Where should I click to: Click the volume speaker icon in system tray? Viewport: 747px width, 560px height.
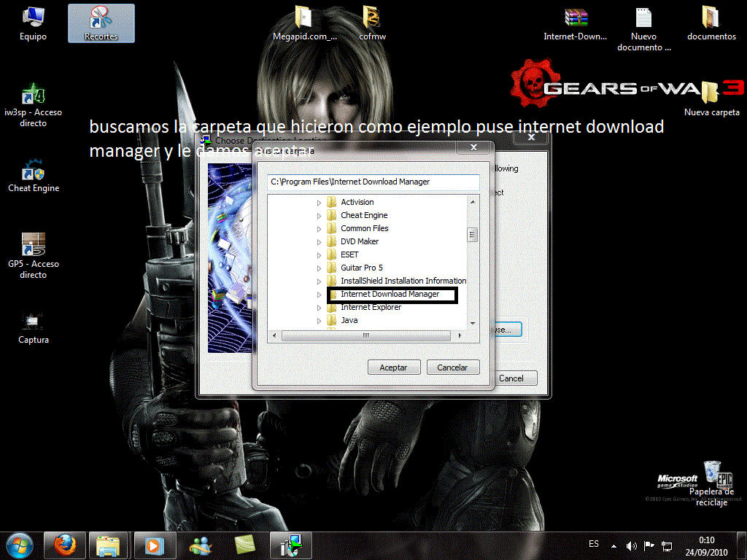(631, 545)
